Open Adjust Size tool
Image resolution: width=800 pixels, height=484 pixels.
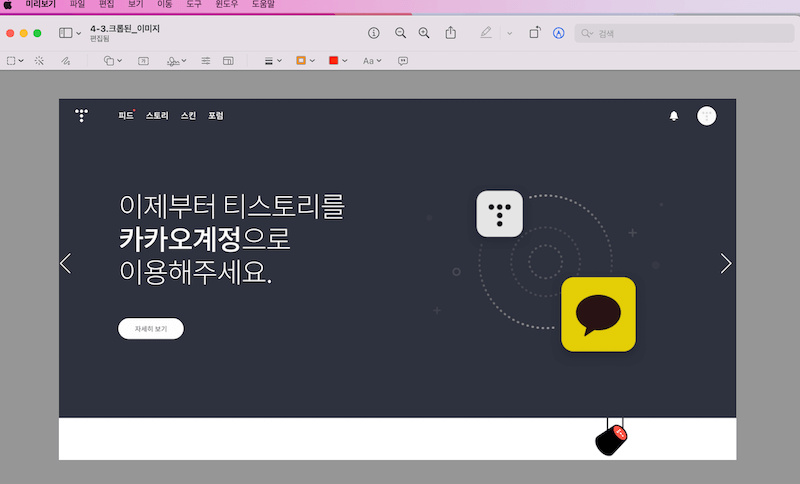228,61
